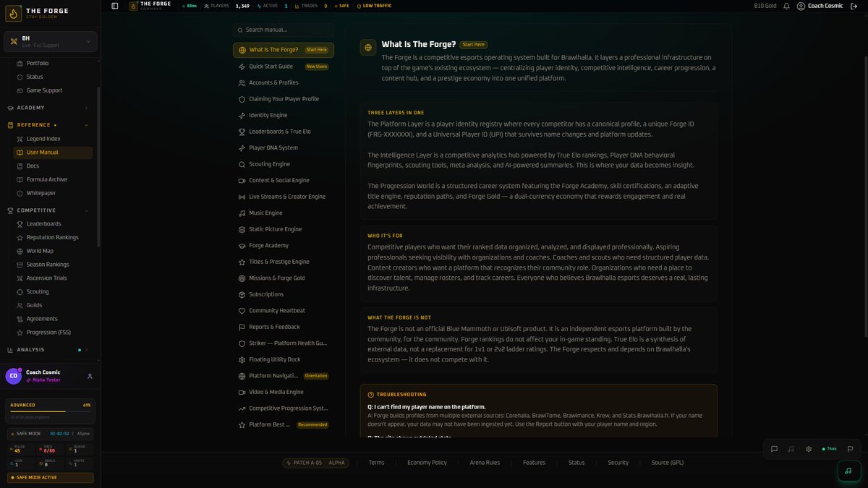Click the Floating Utility Dock gear icon
868x488 pixels.
[x=242, y=359]
